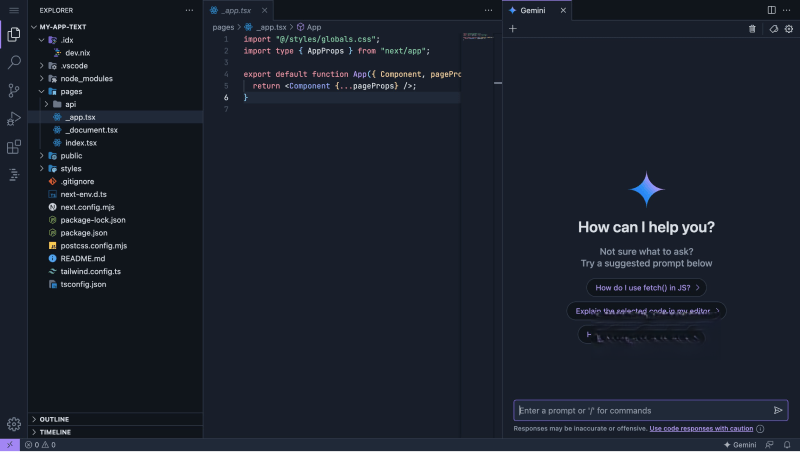Delete chat using the trash icon
Screen dimensions: 800x452
pos(753,29)
